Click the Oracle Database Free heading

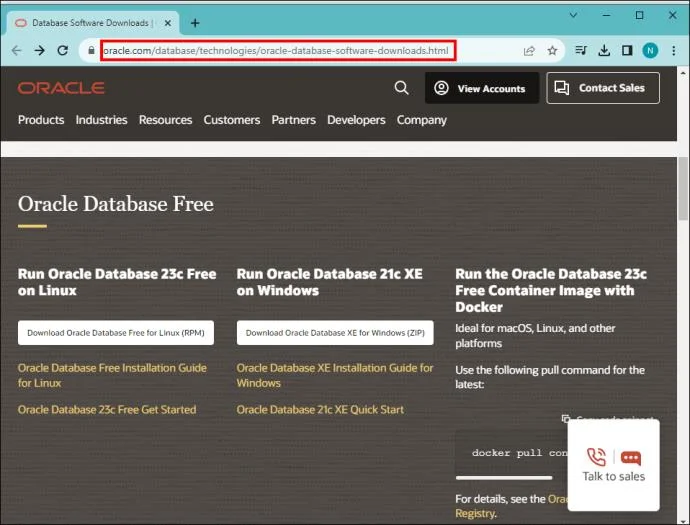(x=116, y=204)
